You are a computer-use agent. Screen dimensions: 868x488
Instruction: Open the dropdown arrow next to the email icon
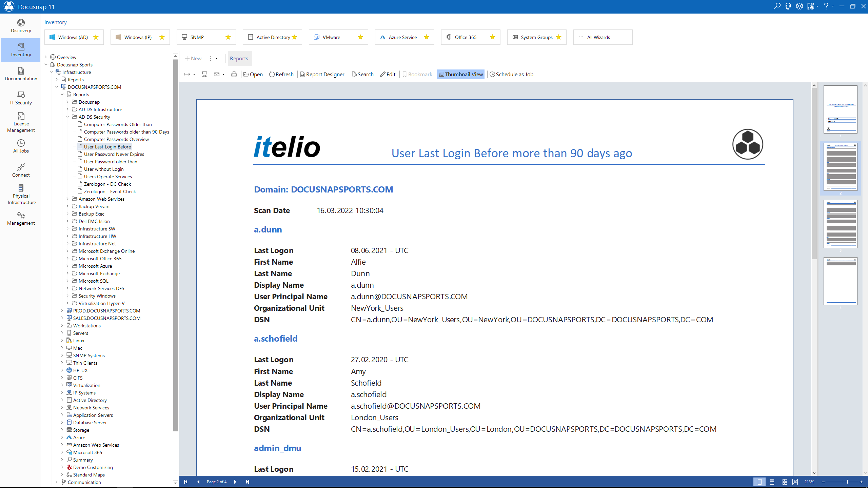[x=224, y=75]
